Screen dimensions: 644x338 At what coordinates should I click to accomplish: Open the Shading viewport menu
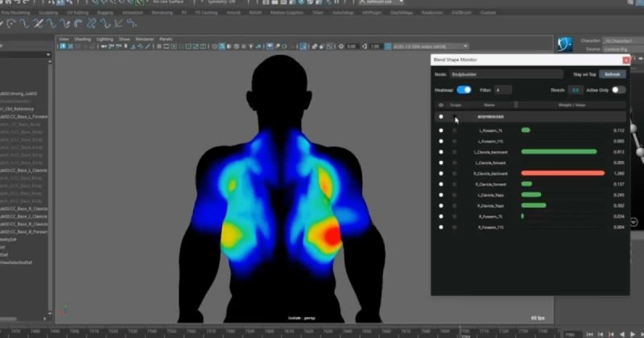(x=83, y=39)
